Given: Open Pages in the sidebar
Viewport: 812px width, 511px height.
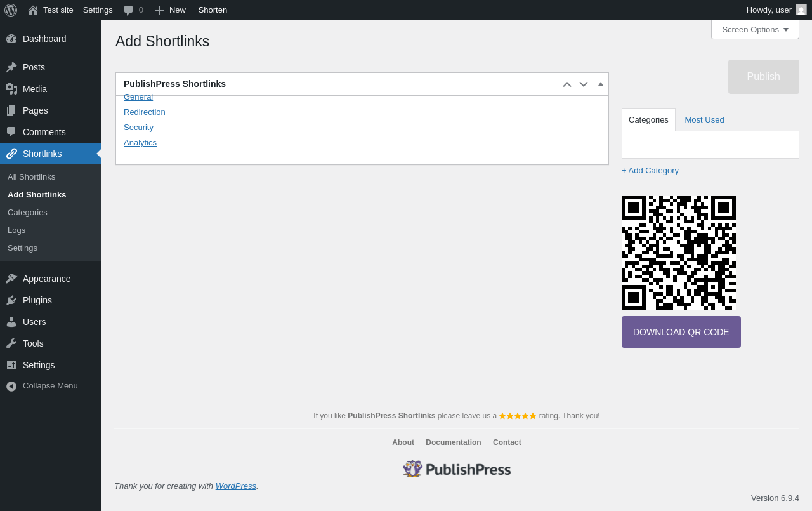Looking at the screenshot, I should coord(51,110).
